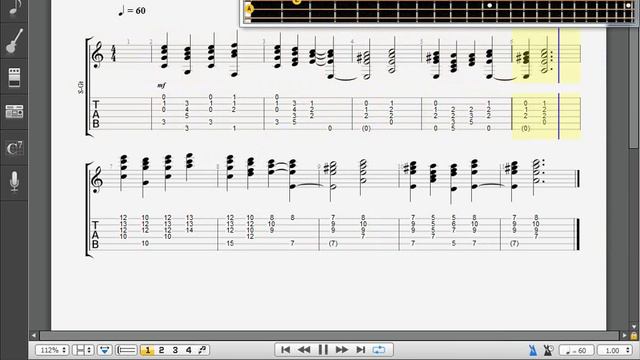Click the tempo marking = 60 in score
The image size is (640, 360).
(x=132, y=11)
